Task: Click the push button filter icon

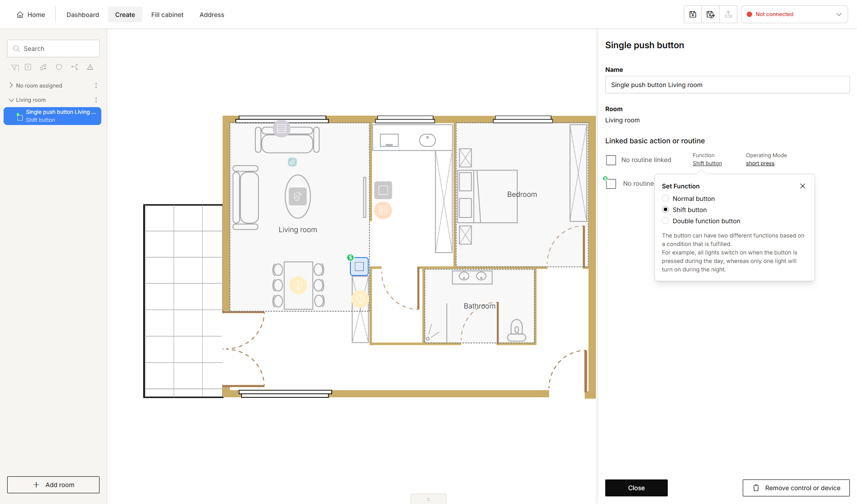Action: (x=28, y=67)
